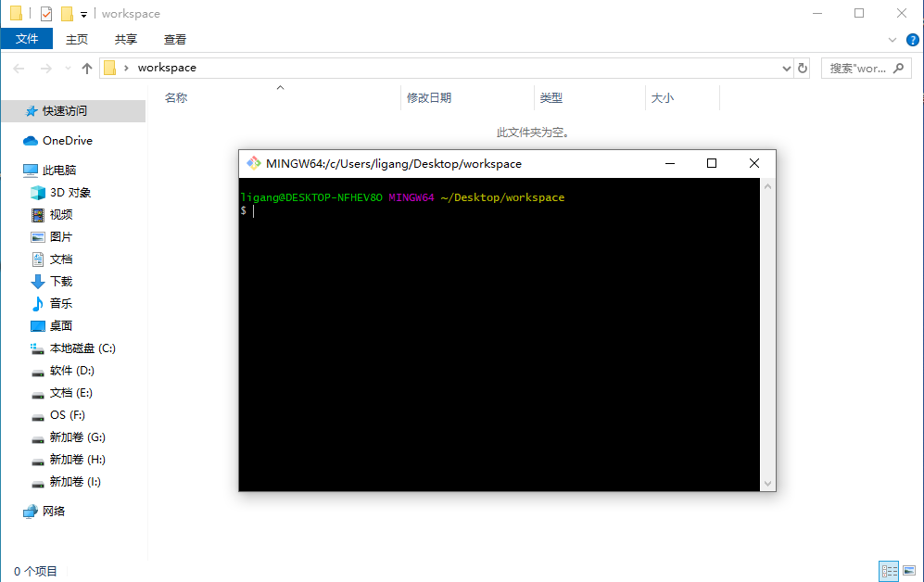Select 快速访问 in navigation pane
The image size is (924, 582).
[73, 110]
